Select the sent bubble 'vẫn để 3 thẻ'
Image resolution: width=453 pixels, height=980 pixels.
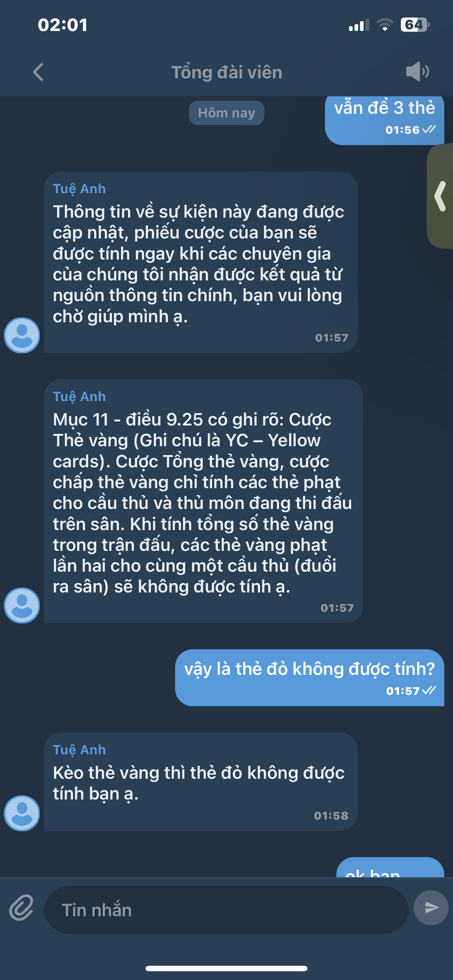pyautogui.click(x=384, y=120)
